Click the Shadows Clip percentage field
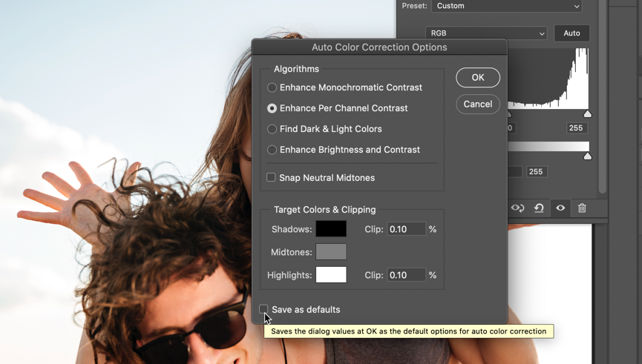 coord(406,229)
